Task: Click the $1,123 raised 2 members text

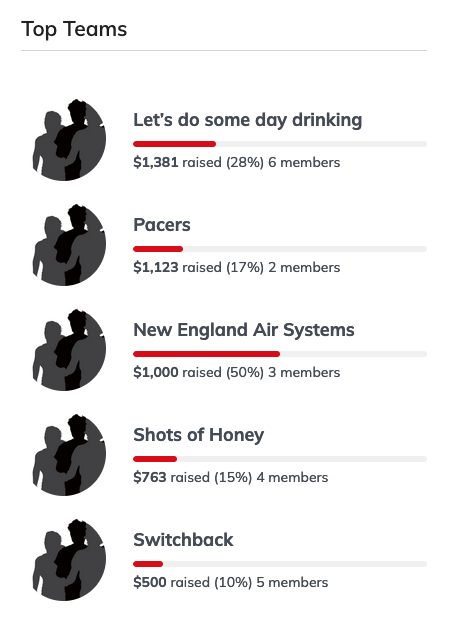Action: [237, 267]
